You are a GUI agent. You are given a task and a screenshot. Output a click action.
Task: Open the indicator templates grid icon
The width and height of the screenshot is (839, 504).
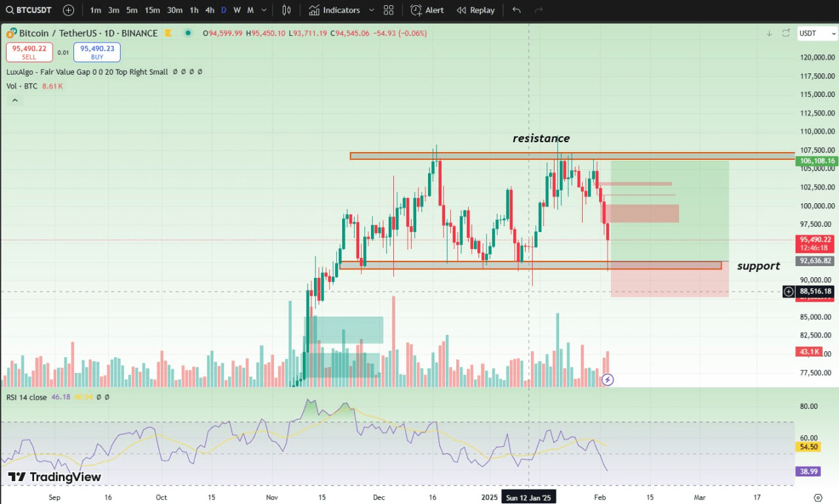(x=389, y=10)
